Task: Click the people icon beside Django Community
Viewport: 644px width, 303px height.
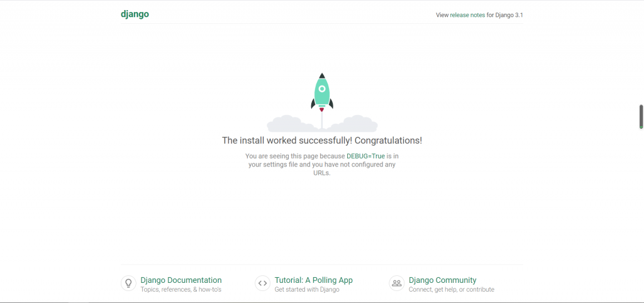Action: (396, 284)
